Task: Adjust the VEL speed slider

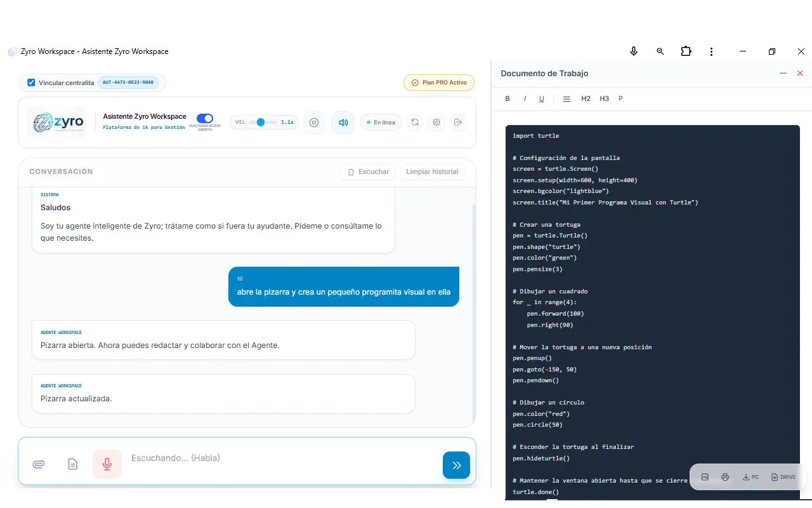Action: click(263, 122)
